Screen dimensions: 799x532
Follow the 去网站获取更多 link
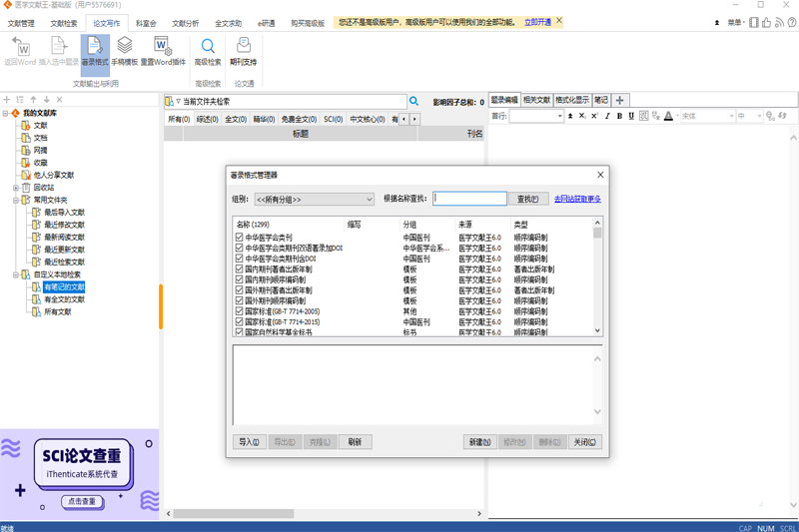[x=577, y=200]
